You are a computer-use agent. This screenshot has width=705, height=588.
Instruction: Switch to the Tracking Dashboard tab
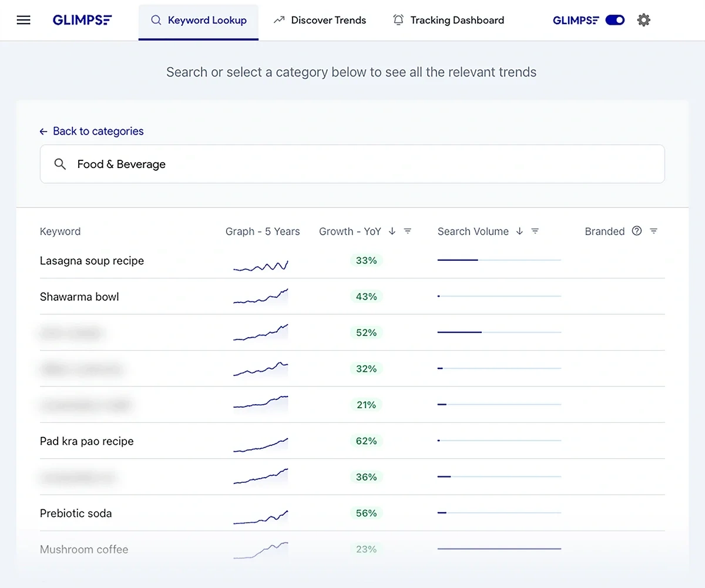click(455, 19)
